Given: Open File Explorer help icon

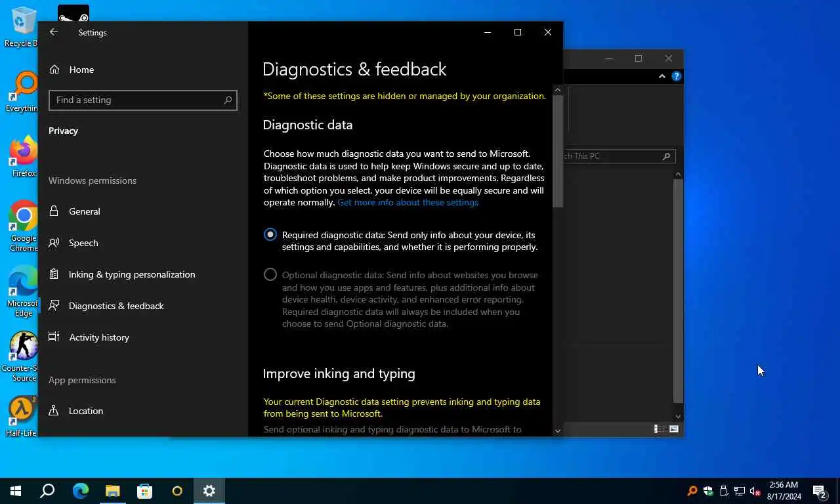Looking at the screenshot, I should point(677,76).
